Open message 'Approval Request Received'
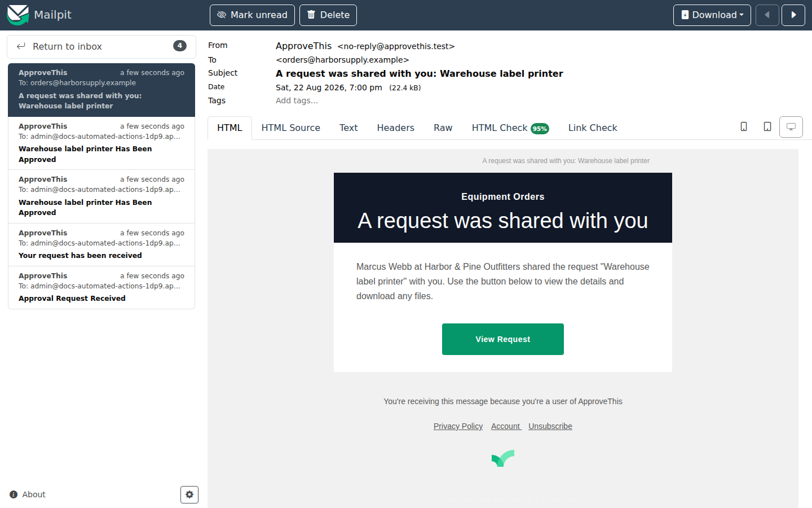Image resolution: width=812 pixels, height=508 pixels. [x=101, y=288]
